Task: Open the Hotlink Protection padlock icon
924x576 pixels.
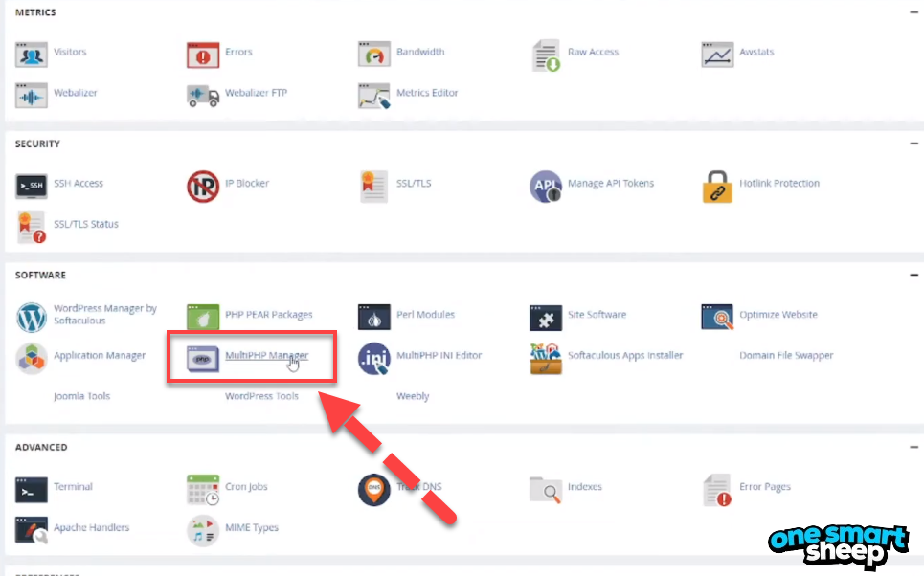Action: coord(717,187)
